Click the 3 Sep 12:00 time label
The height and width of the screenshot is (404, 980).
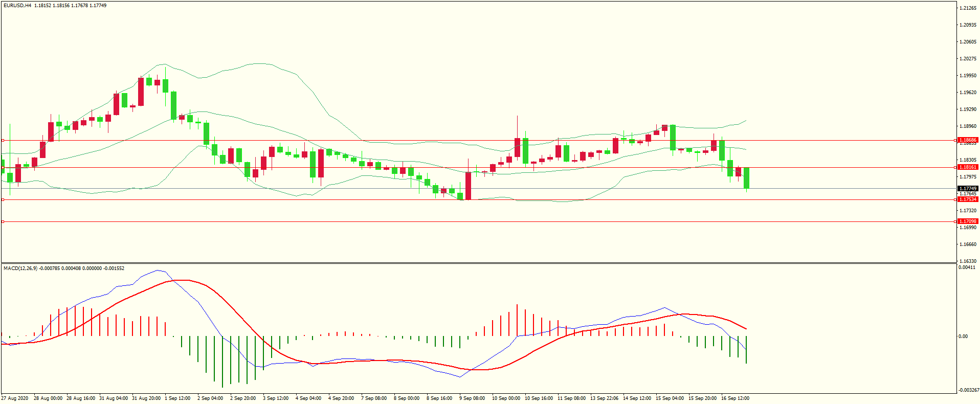click(x=276, y=398)
